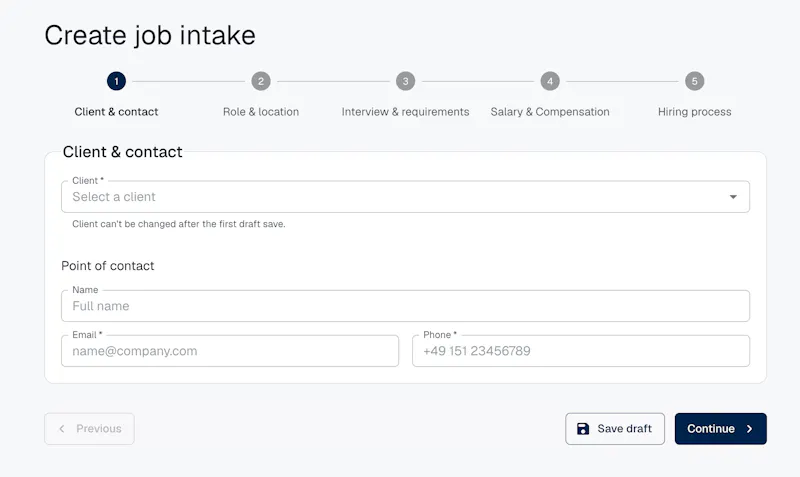Go to Salary & Compensation step label
Viewport: 800px width, 477px height.
[550, 112]
